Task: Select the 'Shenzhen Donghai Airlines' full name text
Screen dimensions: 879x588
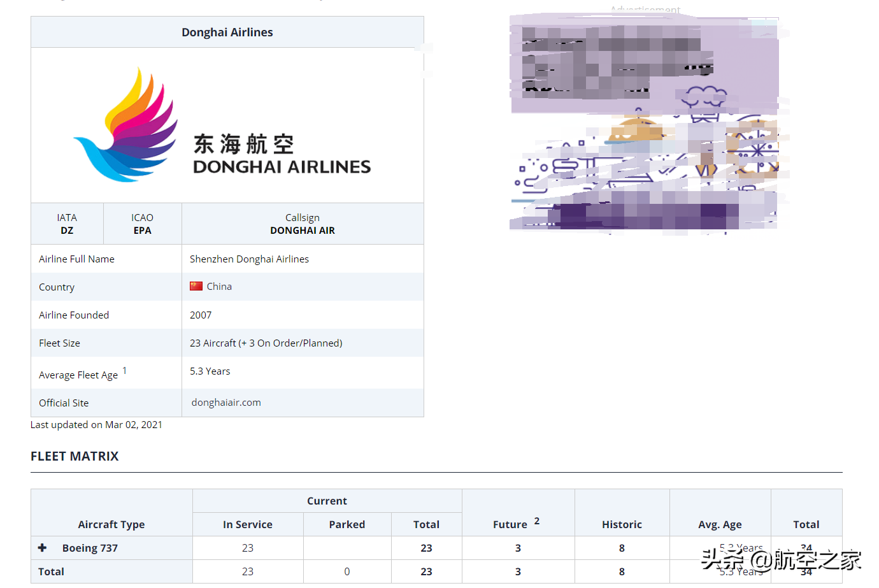Action: [x=249, y=259]
